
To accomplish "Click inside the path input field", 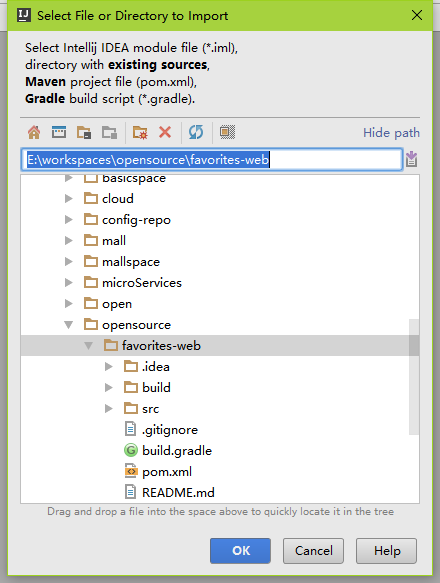I will coord(212,160).
